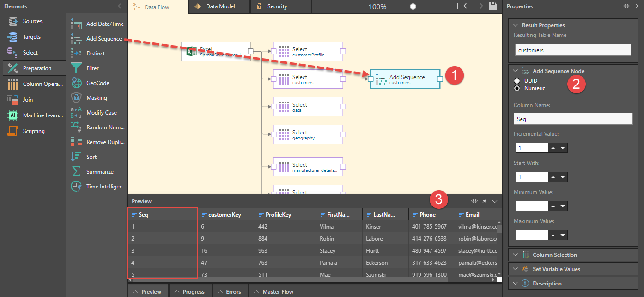Toggle the Properties panel eye icon

coord(626,6)
